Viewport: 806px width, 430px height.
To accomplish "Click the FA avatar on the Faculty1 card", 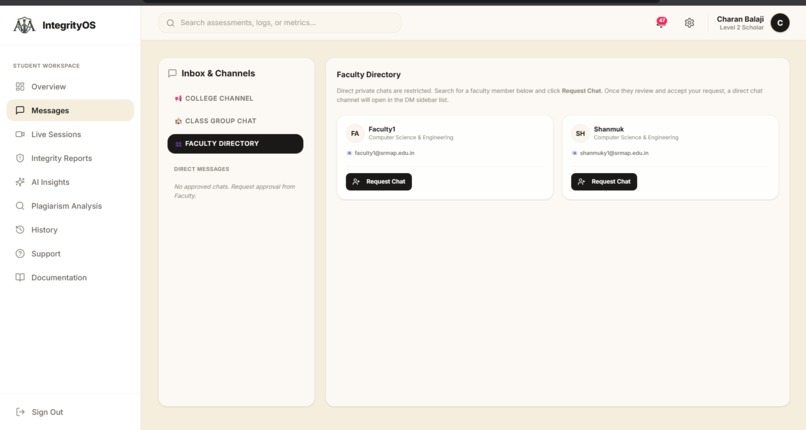I will click(355, 134).
